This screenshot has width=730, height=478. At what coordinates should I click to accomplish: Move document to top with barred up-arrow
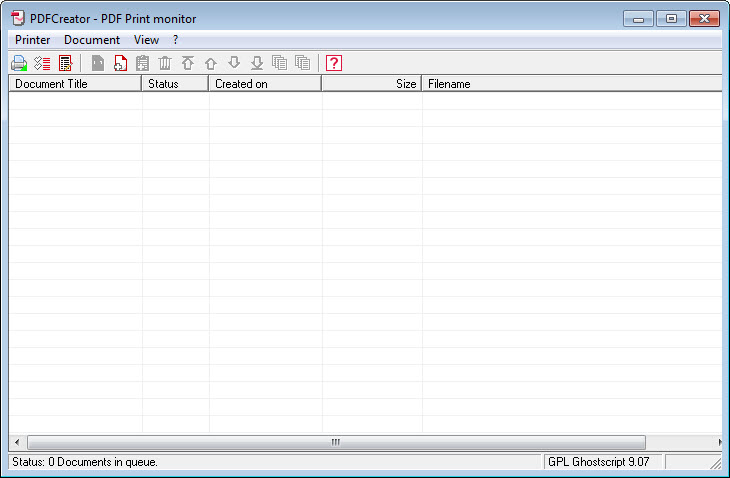click(188, 63)
